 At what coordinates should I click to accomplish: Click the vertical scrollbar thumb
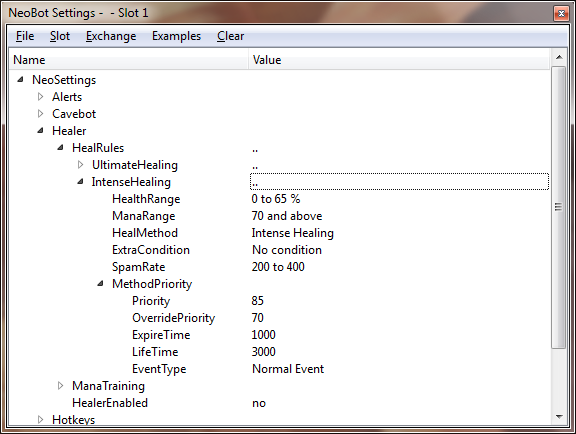pos(558,207)
